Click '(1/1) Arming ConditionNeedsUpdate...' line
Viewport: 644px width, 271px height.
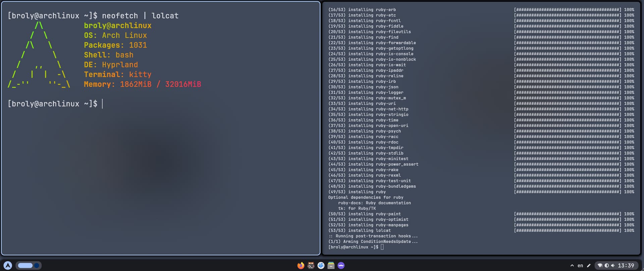pos(373,242)
